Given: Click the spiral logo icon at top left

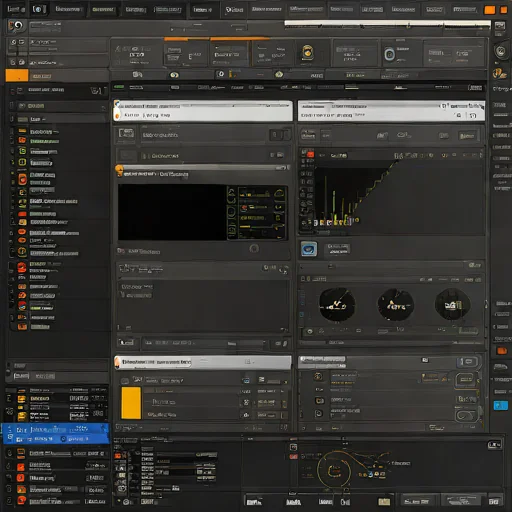Looking at the screenshot, I should coord(16,26).
